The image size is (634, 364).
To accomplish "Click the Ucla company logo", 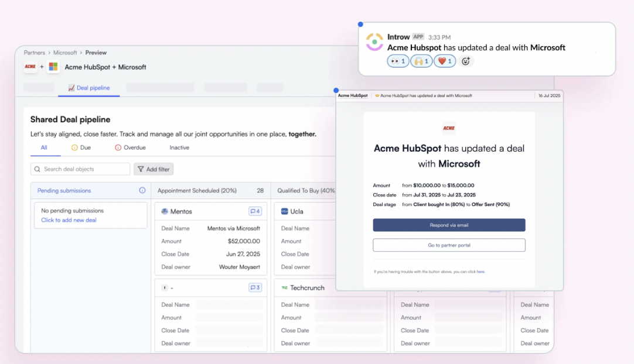I will (x=285, y=211).
